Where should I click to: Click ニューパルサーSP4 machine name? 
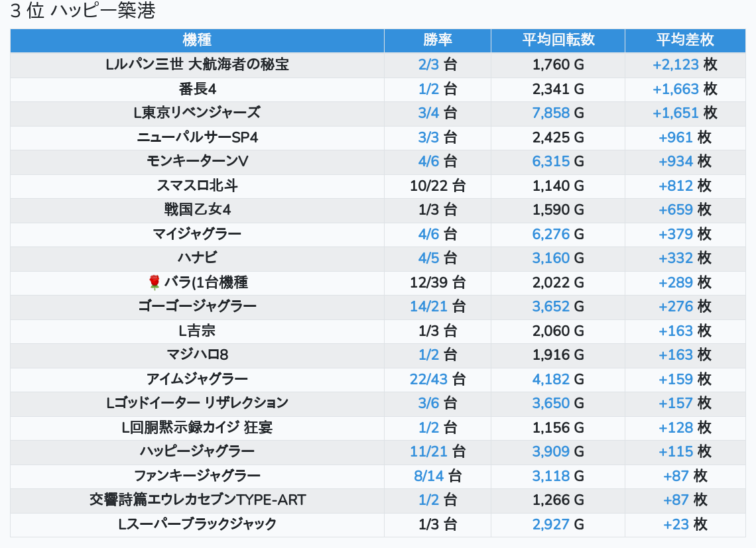point(197,137)
